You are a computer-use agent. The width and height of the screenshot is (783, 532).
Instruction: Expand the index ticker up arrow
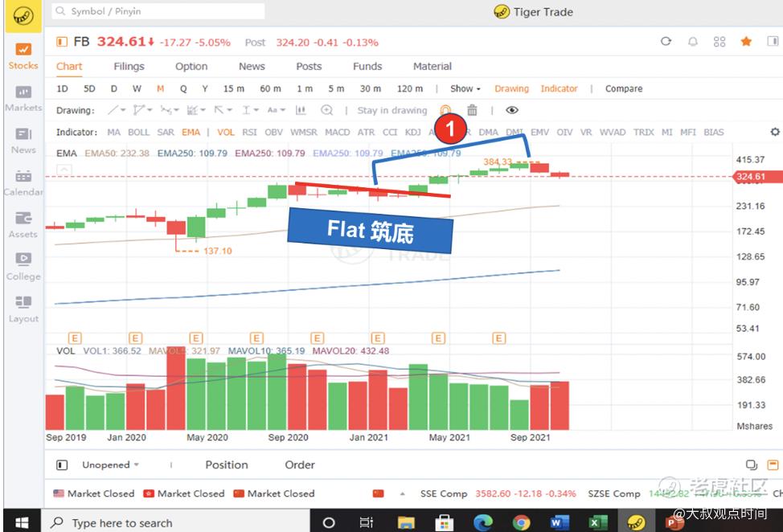403,493
